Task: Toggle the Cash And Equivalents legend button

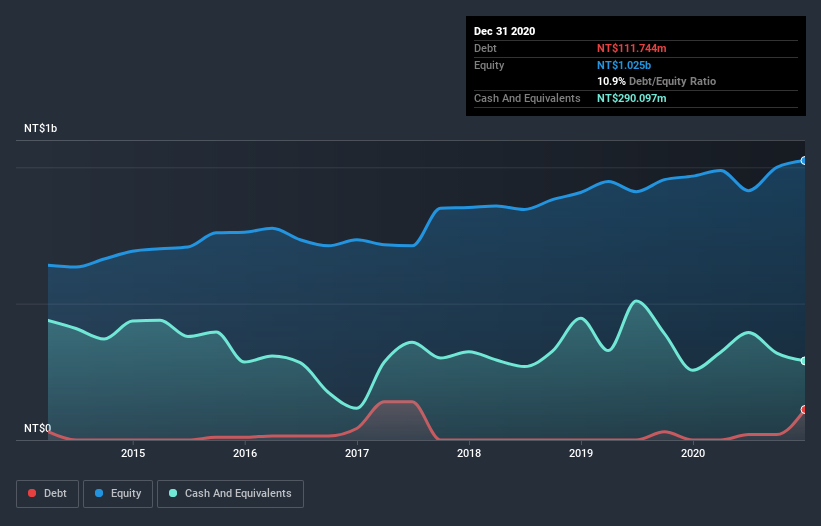Action: coord(230,494)
